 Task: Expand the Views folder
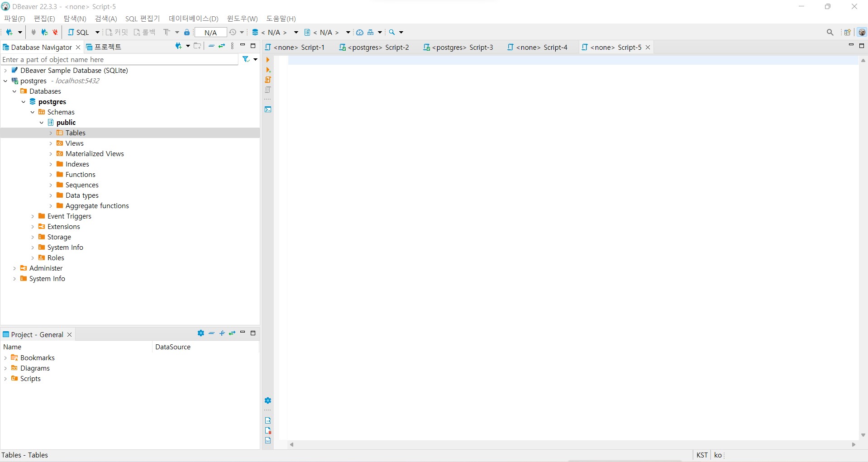[51, 143]
